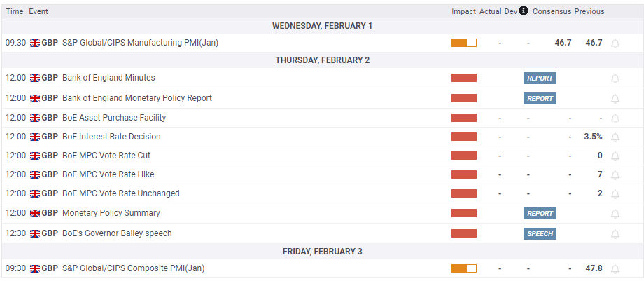Click bell icon for Bank of England Minutes
This screenshot has height=281, width=644.
click(x=615, y=78)
